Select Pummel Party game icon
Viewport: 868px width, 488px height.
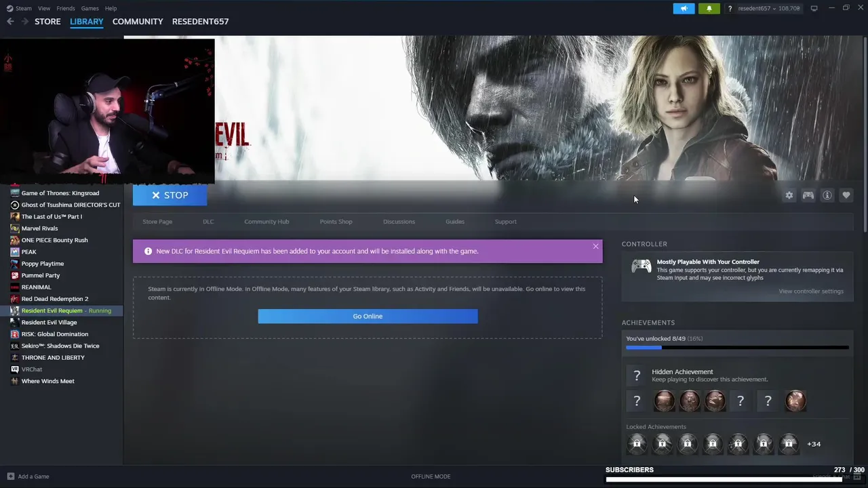point(15,275)
